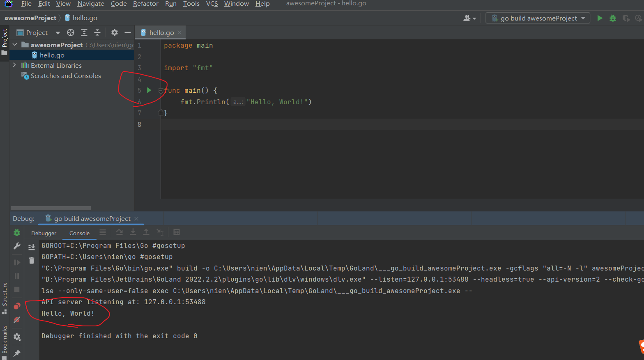The width and height of the screenshot is (644, 360).
Task: Toggle Bookmarks tool window side button
Action: (x=5, y=342)
